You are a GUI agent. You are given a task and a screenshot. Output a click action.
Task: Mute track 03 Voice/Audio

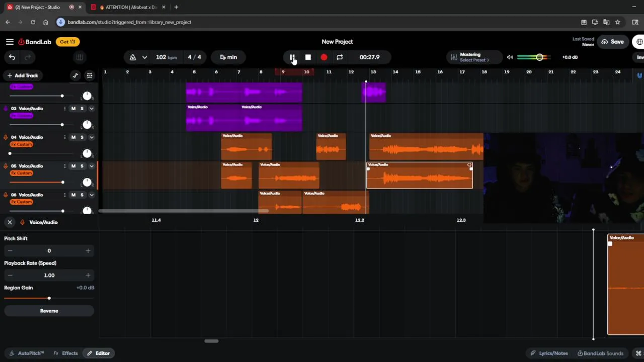pyautogui.click(x=73, y=109)
